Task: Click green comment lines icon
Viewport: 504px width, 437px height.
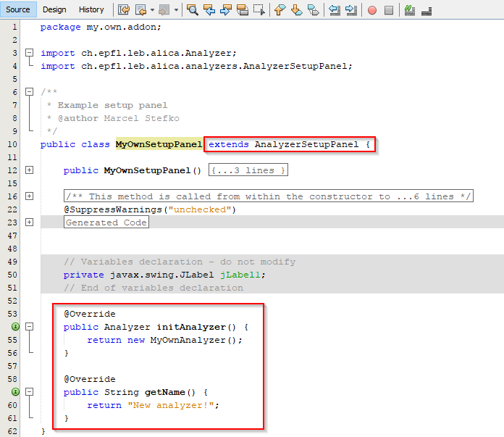Action: click(x=410, y=10)
